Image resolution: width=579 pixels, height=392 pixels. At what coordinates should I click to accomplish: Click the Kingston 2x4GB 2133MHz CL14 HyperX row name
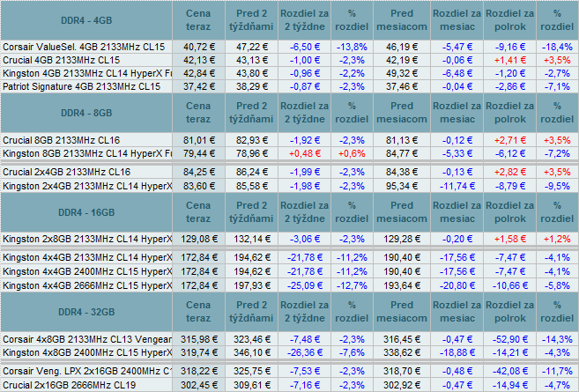(86, 186)
